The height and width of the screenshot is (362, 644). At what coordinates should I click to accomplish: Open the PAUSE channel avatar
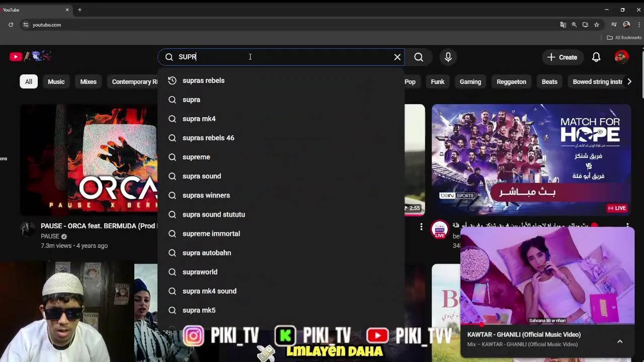(x=27, y=229)
